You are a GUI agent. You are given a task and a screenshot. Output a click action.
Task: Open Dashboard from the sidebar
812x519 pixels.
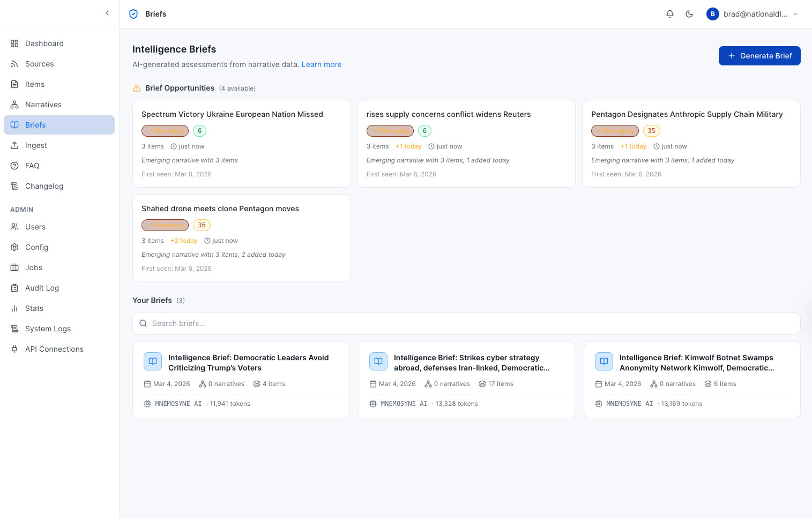tap(44, 43)
